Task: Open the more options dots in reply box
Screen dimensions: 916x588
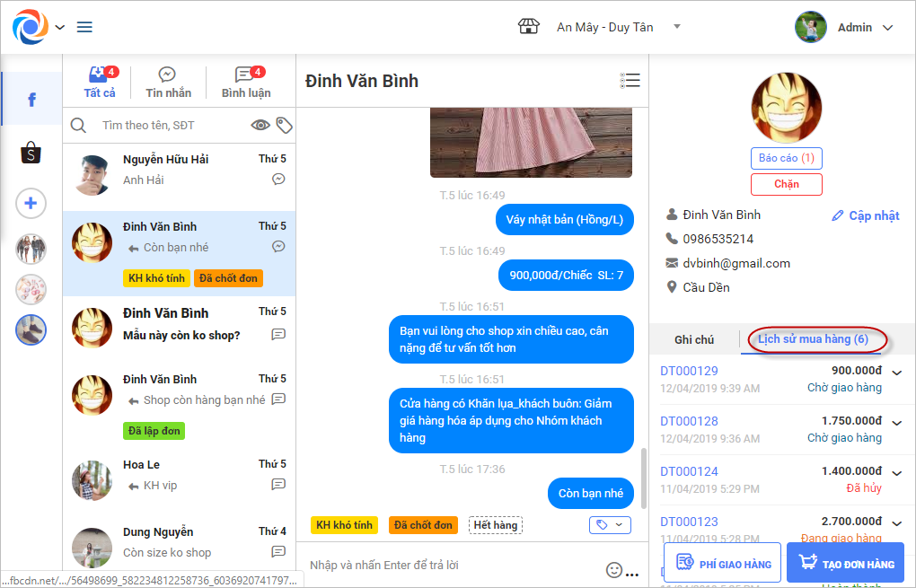Action: click(x=631, y=575)
